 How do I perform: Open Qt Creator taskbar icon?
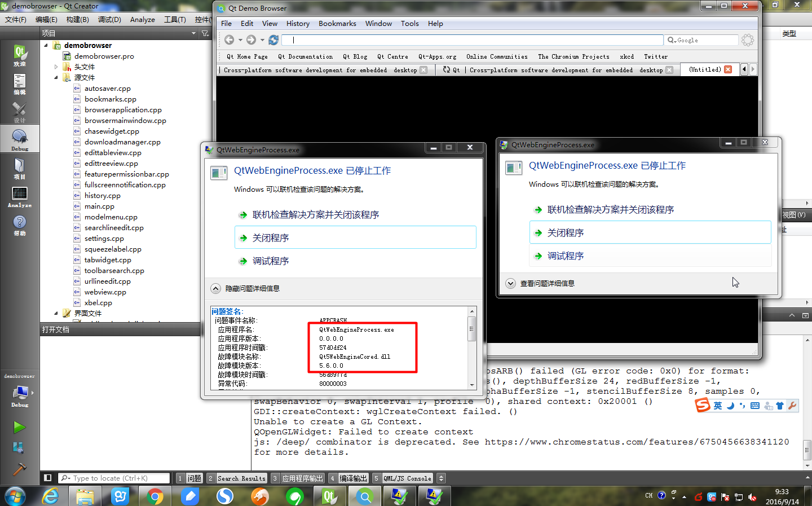click(330, 496)
